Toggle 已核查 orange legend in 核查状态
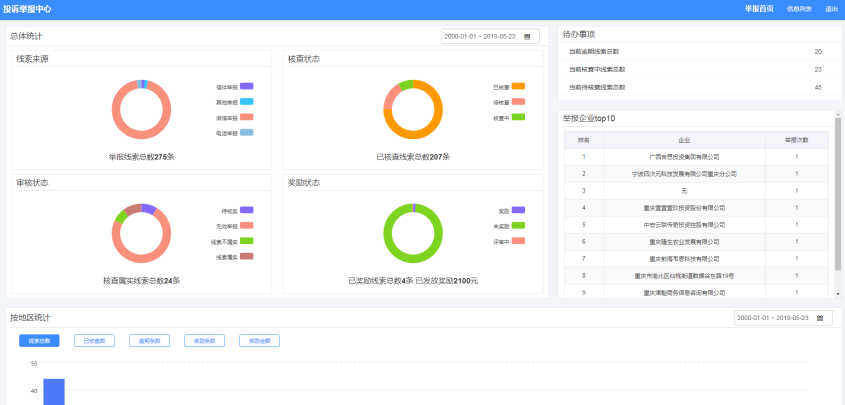The image size is (845, 405). click(x=518, y=87)
